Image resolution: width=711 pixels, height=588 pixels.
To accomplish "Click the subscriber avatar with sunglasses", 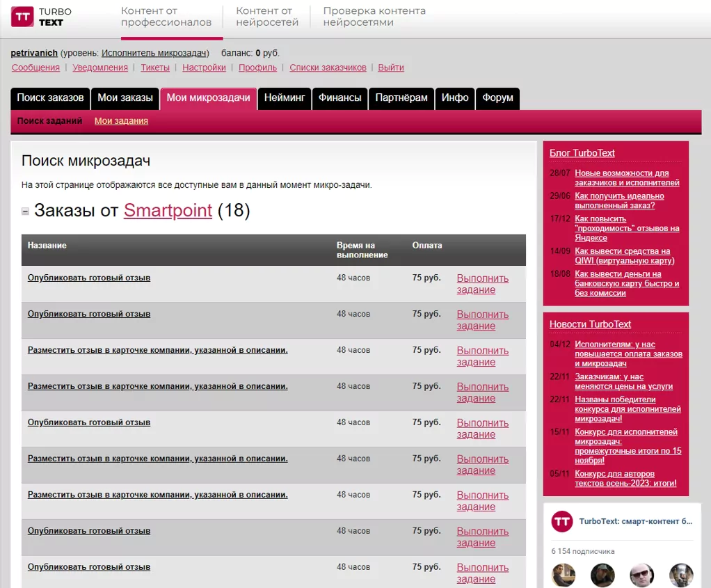I will [641, 575].
